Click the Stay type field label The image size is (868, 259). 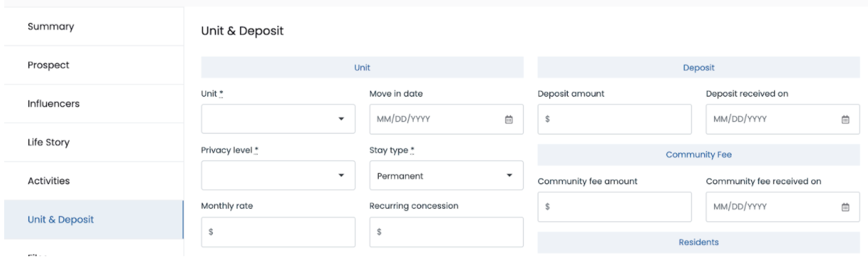(x=391, y=150)
